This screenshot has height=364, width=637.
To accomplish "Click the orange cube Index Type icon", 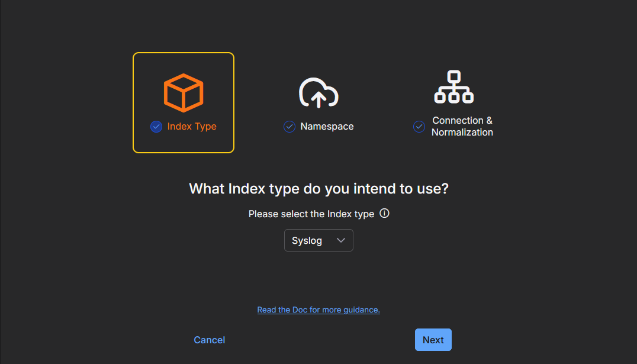I will coord(184,92).
